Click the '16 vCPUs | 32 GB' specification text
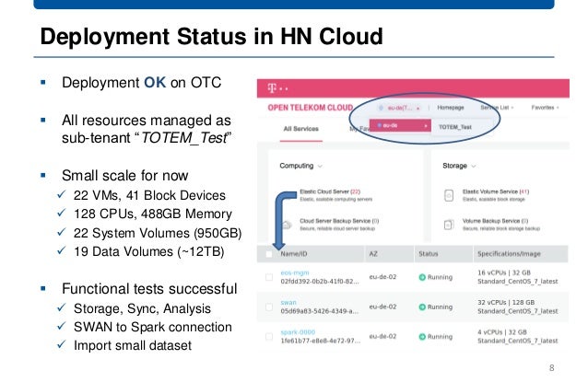This screenshot has width=588, height=382. click(x=504, y=272)
